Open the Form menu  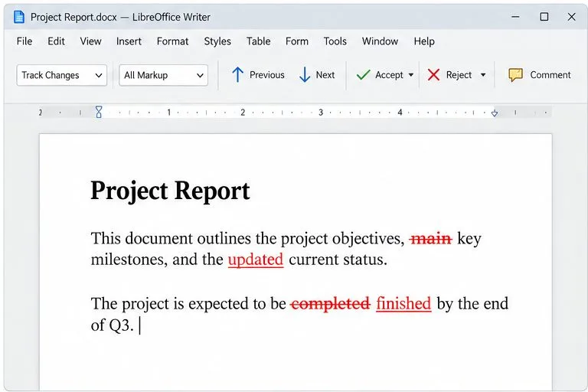click(297, 41)
